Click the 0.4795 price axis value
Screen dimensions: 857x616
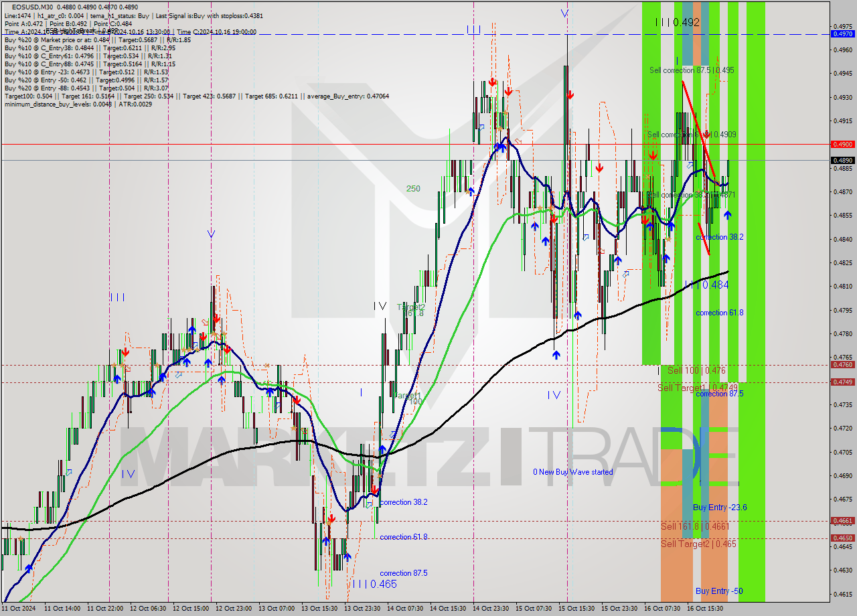843,310
